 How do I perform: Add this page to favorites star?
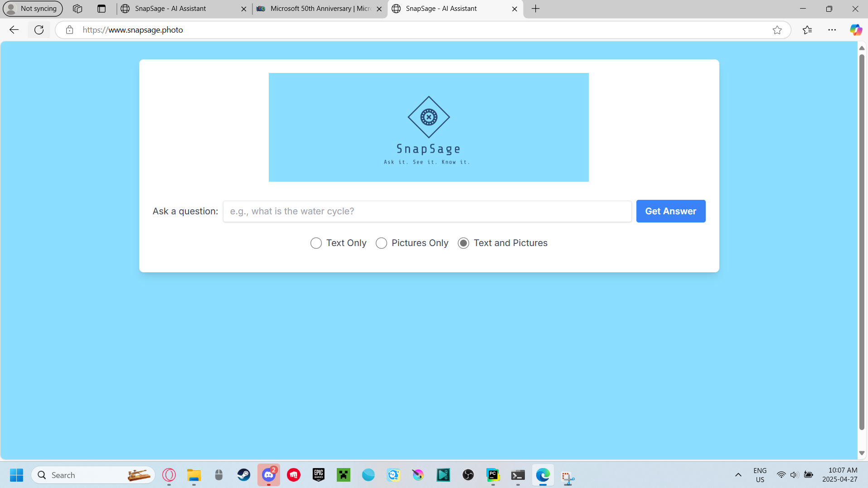[x=777, y=30]
